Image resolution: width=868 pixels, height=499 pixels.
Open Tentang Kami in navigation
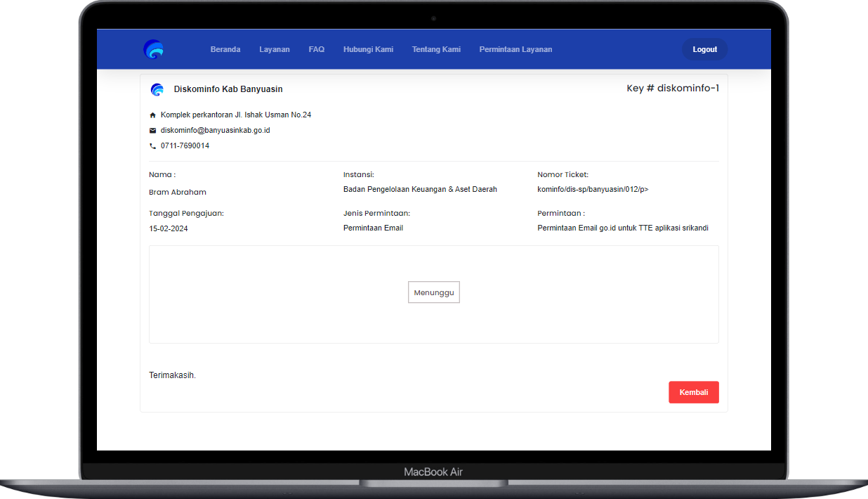(x=436, y=49)
